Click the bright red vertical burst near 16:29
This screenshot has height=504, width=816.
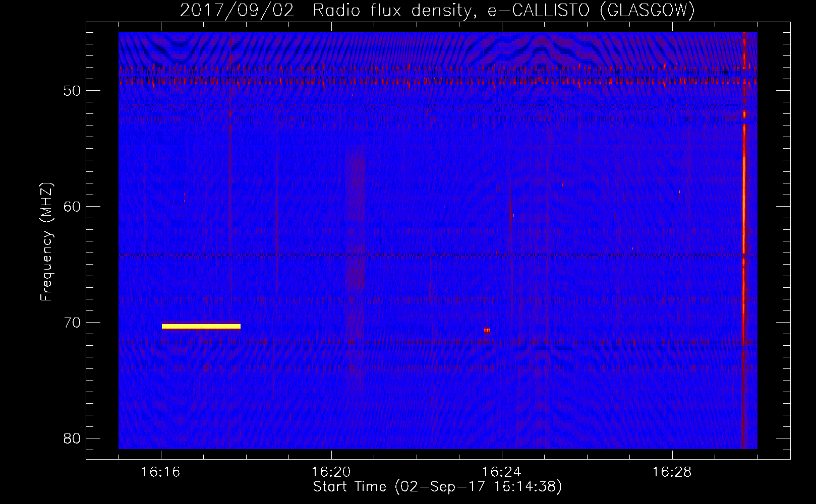[744, 240]
